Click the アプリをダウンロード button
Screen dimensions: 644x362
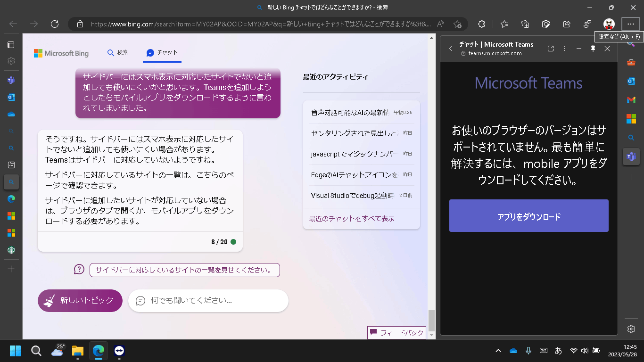coord(528,216)
